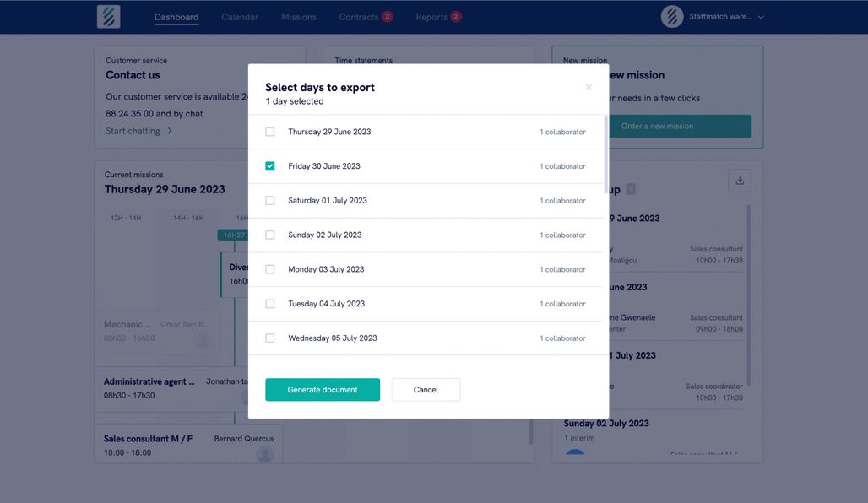Click the Staffmatch logo in the top bar
868x503 pixels.
coord(108,16)
